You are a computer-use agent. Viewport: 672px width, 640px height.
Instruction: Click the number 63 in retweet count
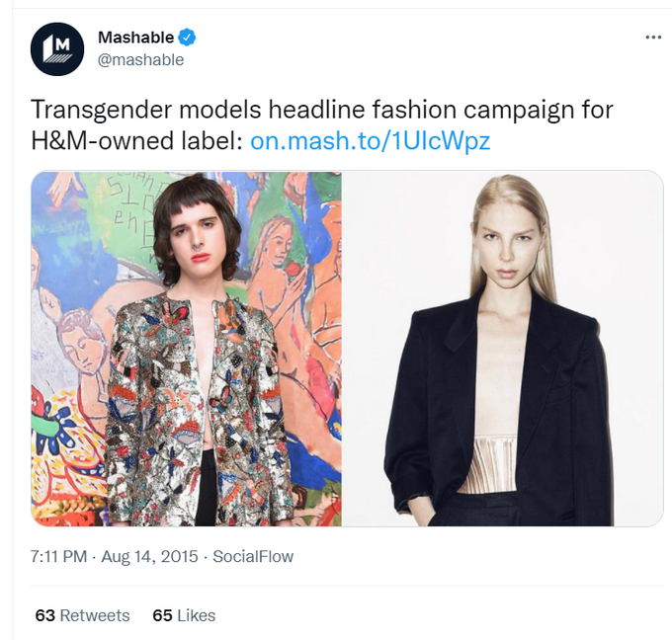point(45,615)
